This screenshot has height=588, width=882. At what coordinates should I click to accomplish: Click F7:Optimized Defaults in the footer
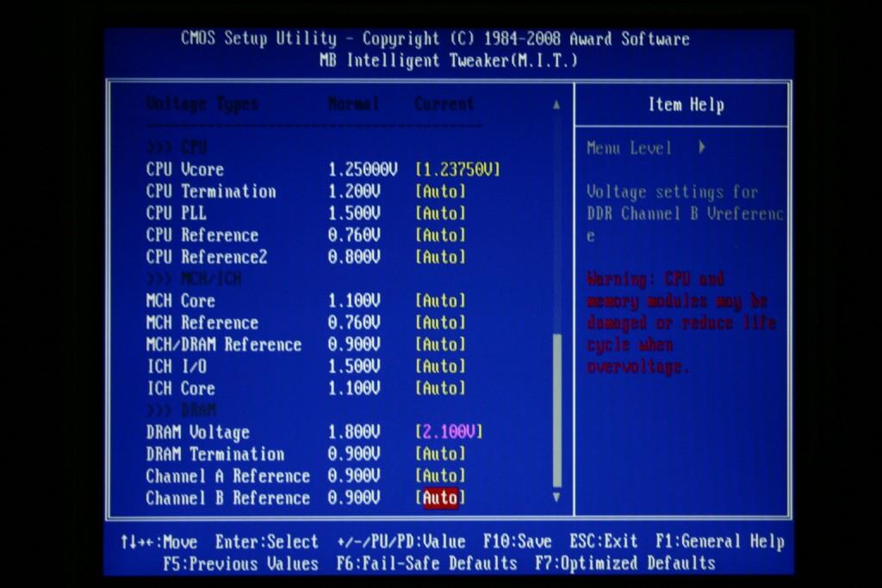[625, 564]
